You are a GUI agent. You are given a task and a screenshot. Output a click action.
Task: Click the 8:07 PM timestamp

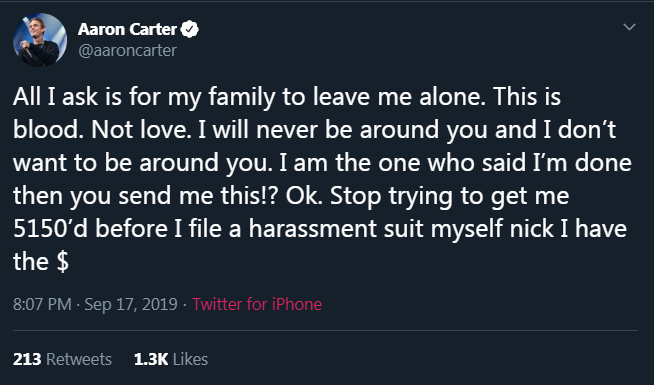(x=42, y=304)
